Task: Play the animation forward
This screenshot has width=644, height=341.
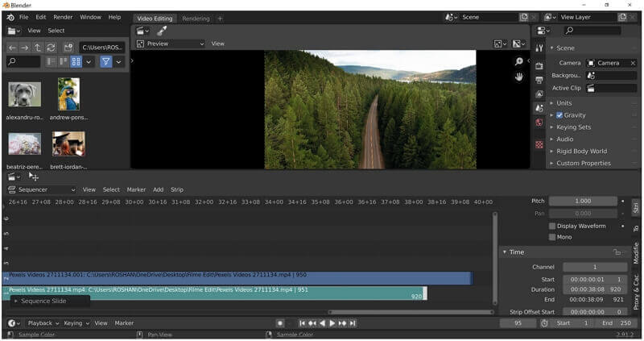Action: click(332, 323)
